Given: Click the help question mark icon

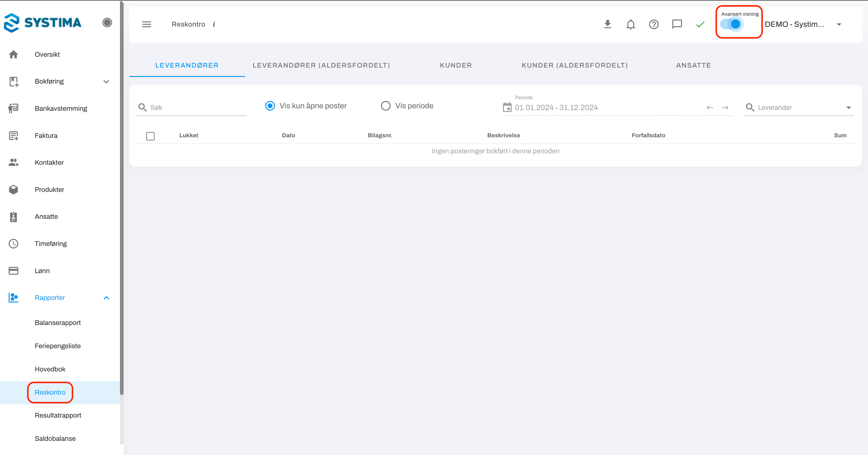Looking at the screenshot, I should coord(654,24).
